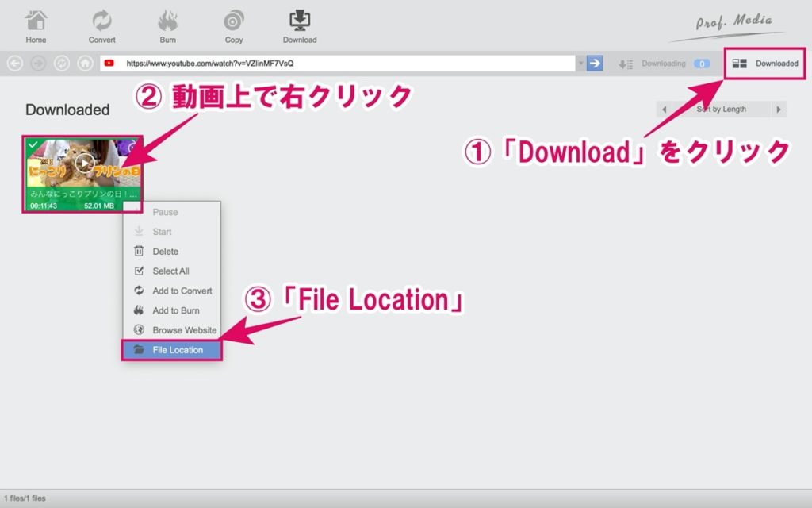Click the file size 52.01 MB
The width and height of the screenshot is (812, 508).
click(x=99, y=206)
